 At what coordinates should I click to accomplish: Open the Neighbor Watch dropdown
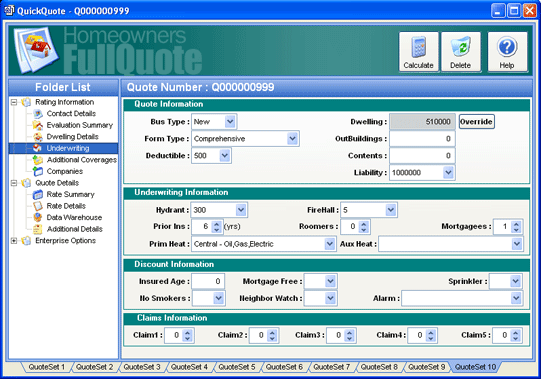coord(330,298)
